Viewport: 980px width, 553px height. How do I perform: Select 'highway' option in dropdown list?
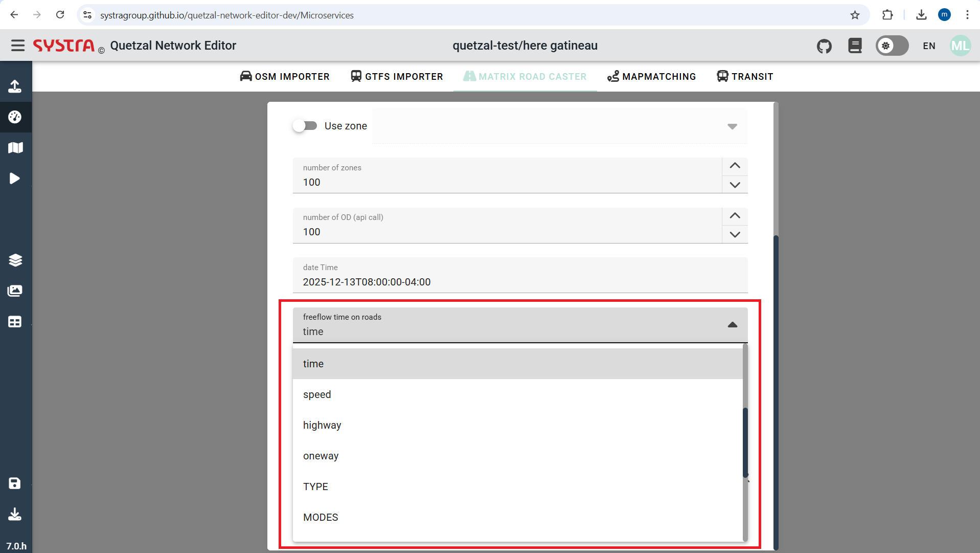click(517, 425)
